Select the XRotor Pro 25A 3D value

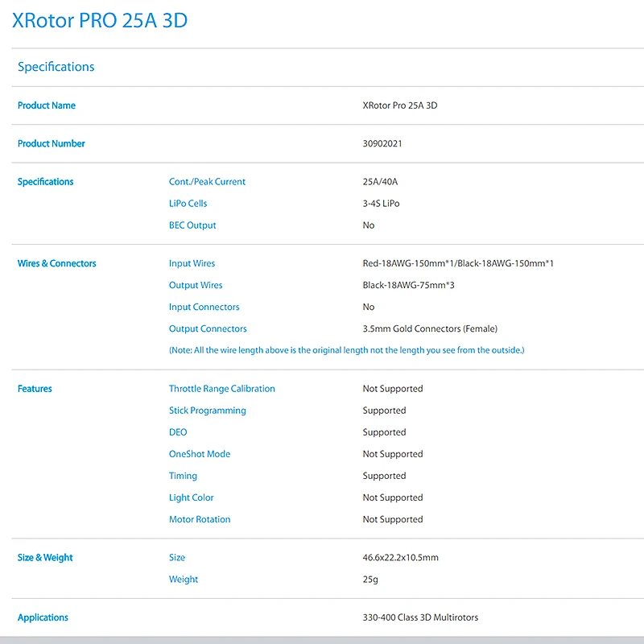click(399, 105)
